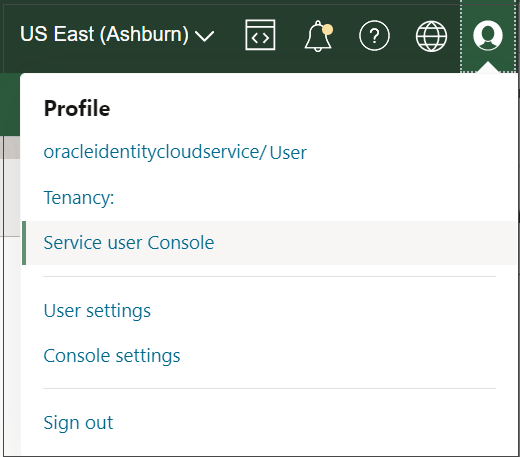Open Console settings from the profile menu
Image resolution: width=520 pixels, height=457 pixels.
point(112,356)
